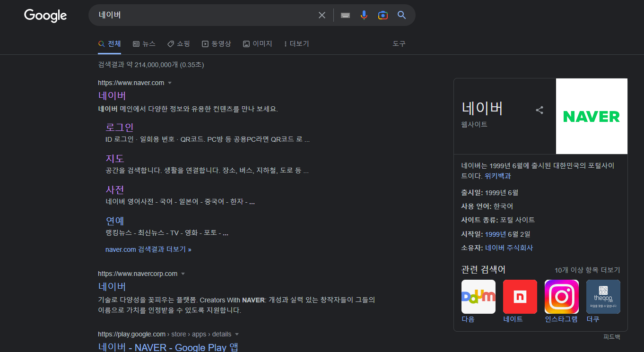Click the 더쿠 label under related searches
Viewport: 644px width, 352px height.
(593, 319)
